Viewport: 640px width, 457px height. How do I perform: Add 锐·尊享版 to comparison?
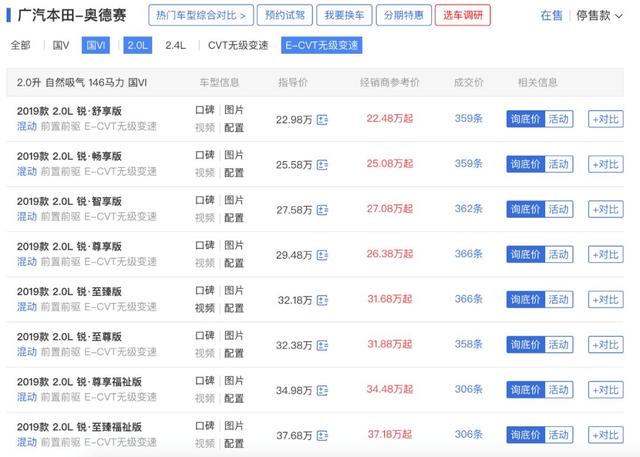point(606,255)
